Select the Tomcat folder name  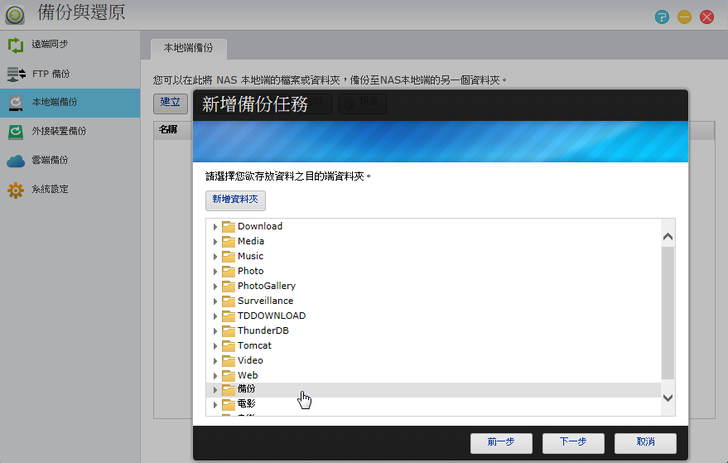[254, 346]
